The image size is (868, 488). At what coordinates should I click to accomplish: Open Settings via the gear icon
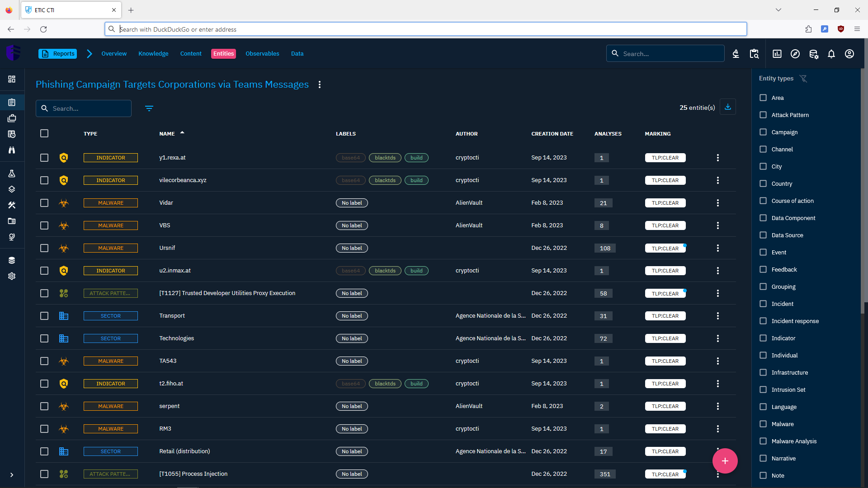pos(12,276)
